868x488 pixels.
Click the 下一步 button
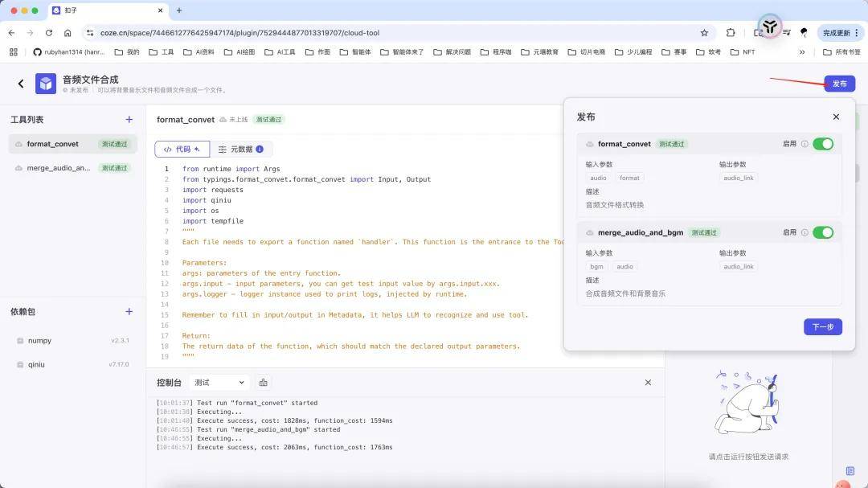point(822,327)
